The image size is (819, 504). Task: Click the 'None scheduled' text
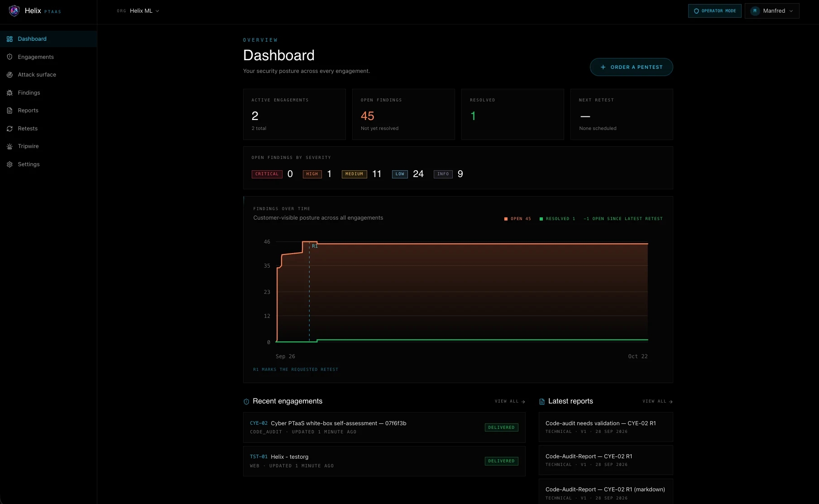598,129
